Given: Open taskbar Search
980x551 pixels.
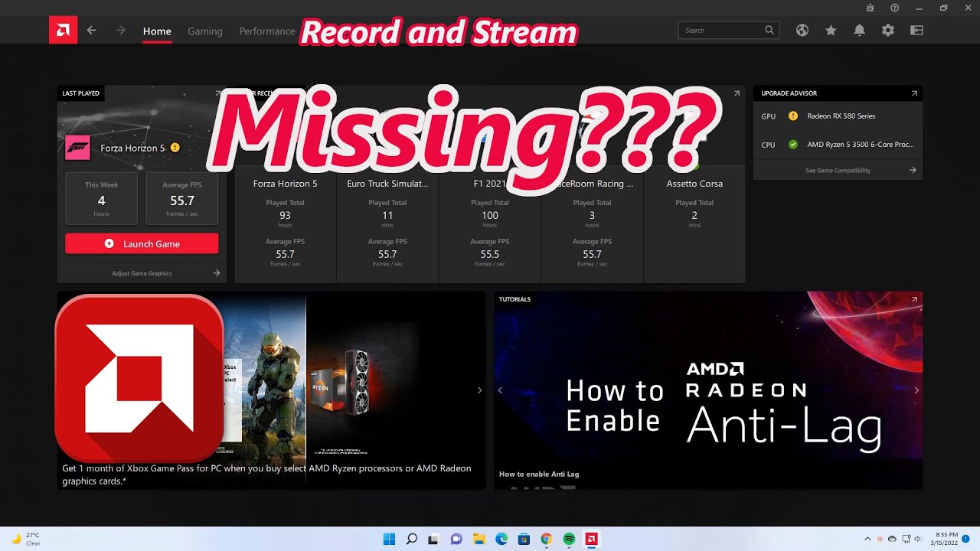Looking at the screenshot, I should click(x=411, y=539).
